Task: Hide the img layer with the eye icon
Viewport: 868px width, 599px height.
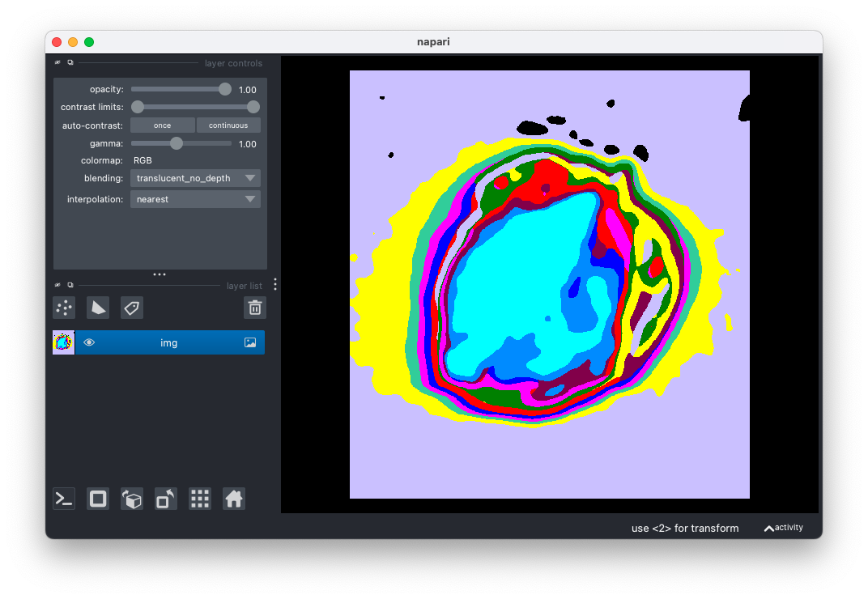Action: tap(89, 342)
